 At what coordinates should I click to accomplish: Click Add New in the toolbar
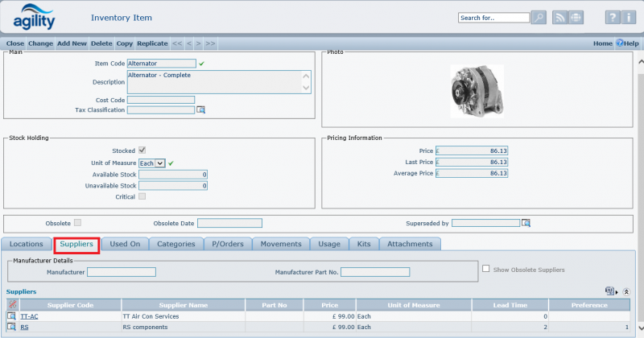coord(72,43)
